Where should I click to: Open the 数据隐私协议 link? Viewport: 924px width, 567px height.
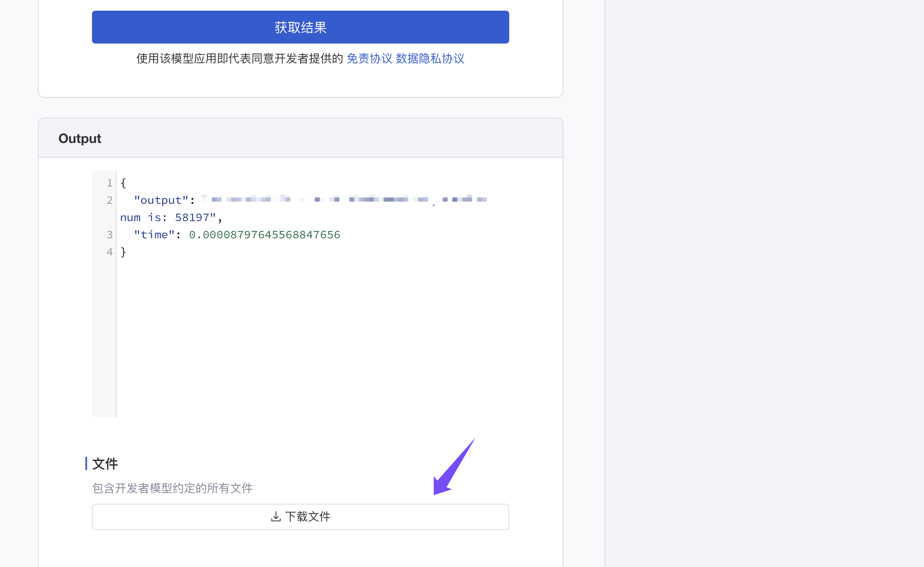[x=430, y=58]
